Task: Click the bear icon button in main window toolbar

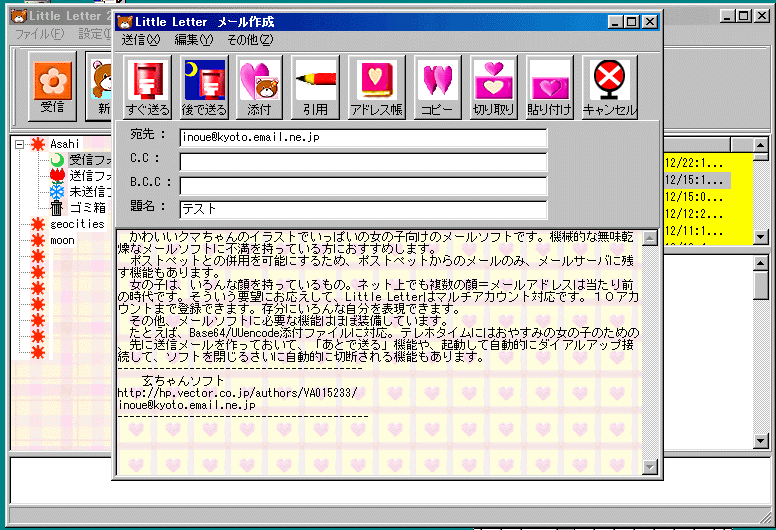Action: (99, 86)
